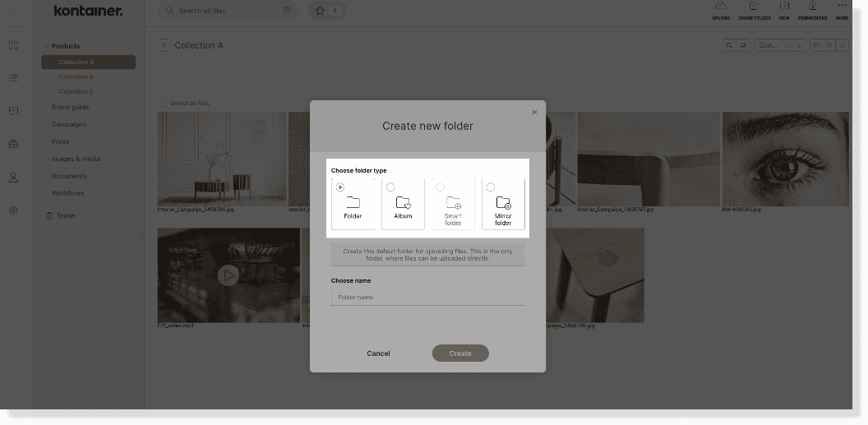Open the Permissions lock icon
Screen dimensions: 868x425
812,6
